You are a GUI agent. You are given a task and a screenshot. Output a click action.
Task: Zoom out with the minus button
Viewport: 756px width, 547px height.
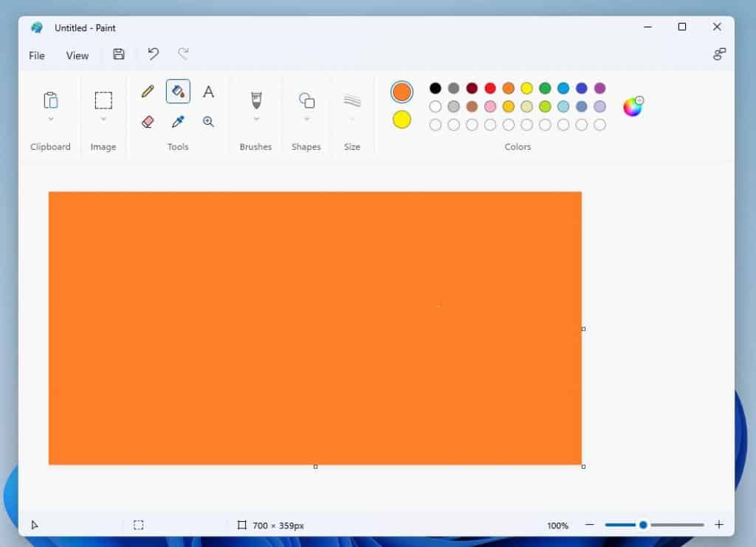tap(589, 524)
